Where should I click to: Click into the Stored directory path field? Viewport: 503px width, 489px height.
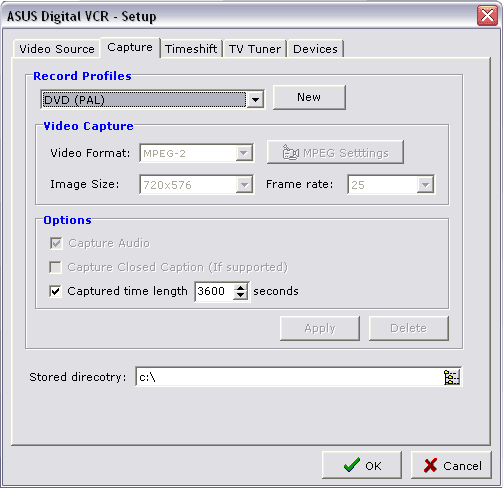289,377
